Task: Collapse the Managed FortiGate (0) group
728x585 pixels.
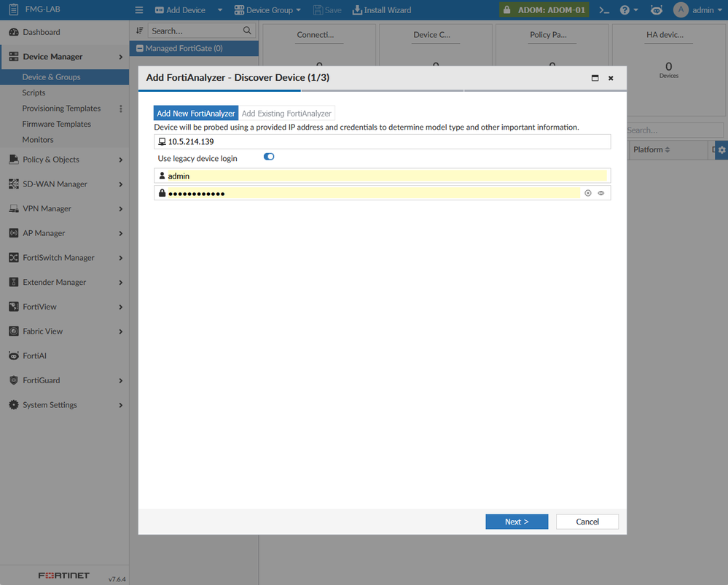Action: pos(140,48)
